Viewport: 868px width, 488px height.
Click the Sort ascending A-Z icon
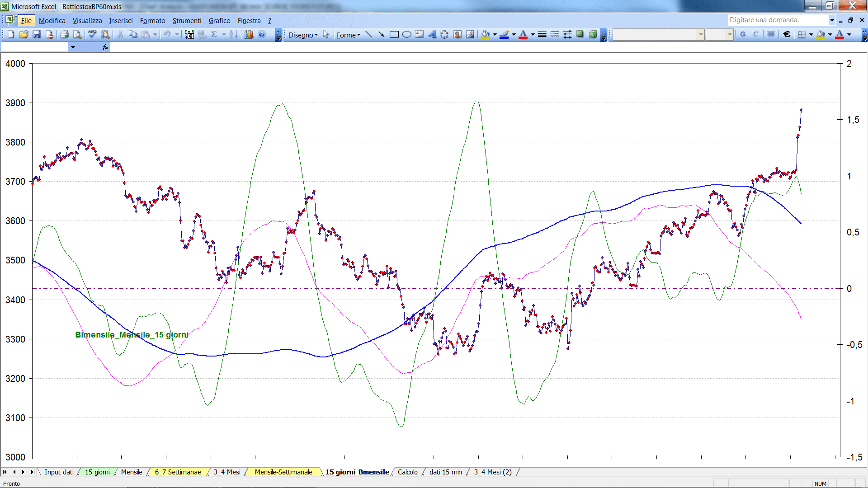coord(233,34)
